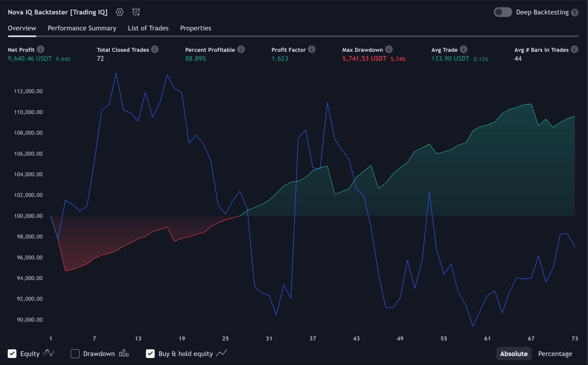This screenshot has height=365, width=588.
Task: Open strategy settings hexagon icon
Action: pos(120,12)
